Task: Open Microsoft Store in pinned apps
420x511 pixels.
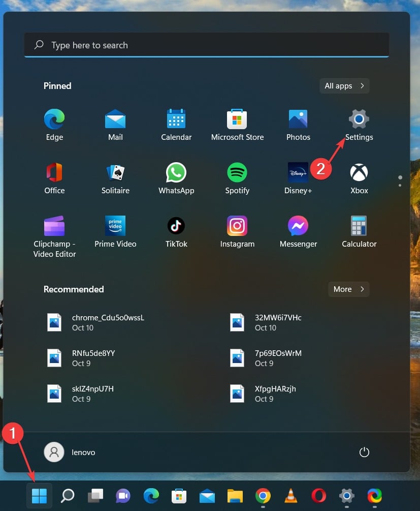Action: pos(237,125)
